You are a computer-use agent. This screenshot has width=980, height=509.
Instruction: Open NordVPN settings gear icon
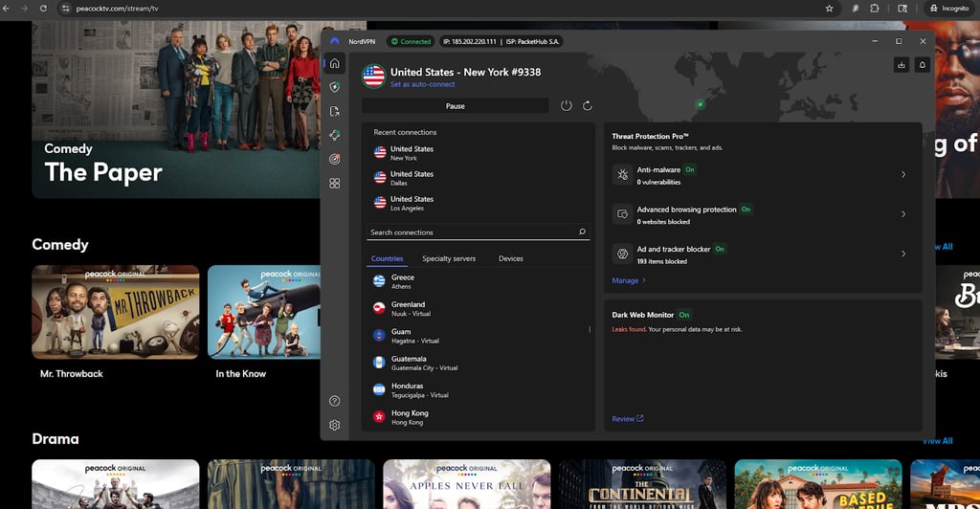coord(334,425)
